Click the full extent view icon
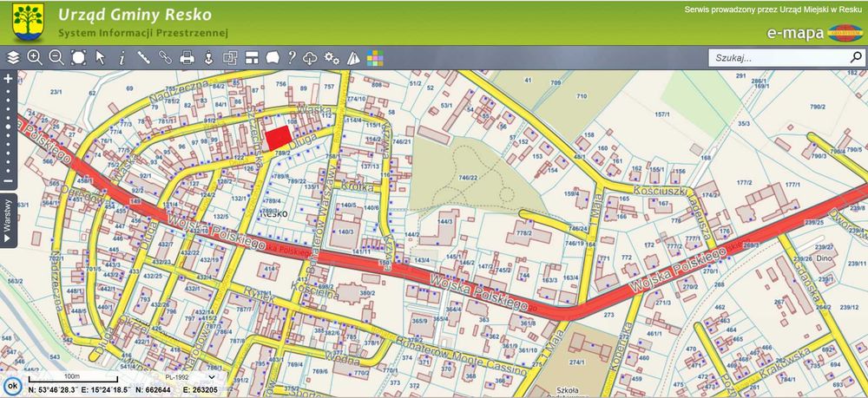Image resolution: width=868 pixels, height=398 pixels. (x=79, y=57)
